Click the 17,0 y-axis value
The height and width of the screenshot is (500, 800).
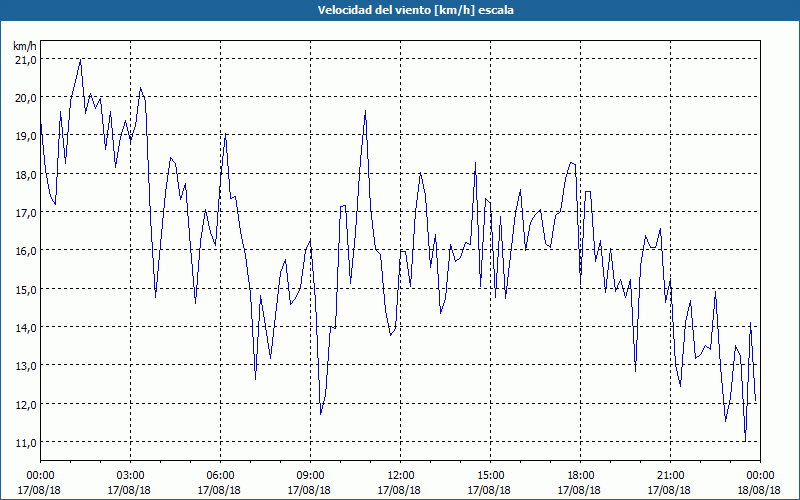27,213
